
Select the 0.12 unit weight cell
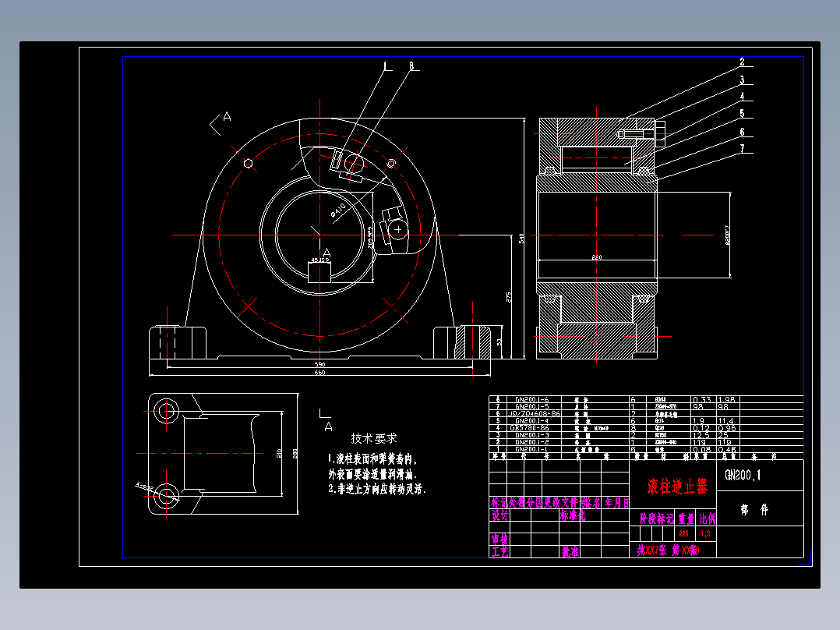tap(702, 428)
